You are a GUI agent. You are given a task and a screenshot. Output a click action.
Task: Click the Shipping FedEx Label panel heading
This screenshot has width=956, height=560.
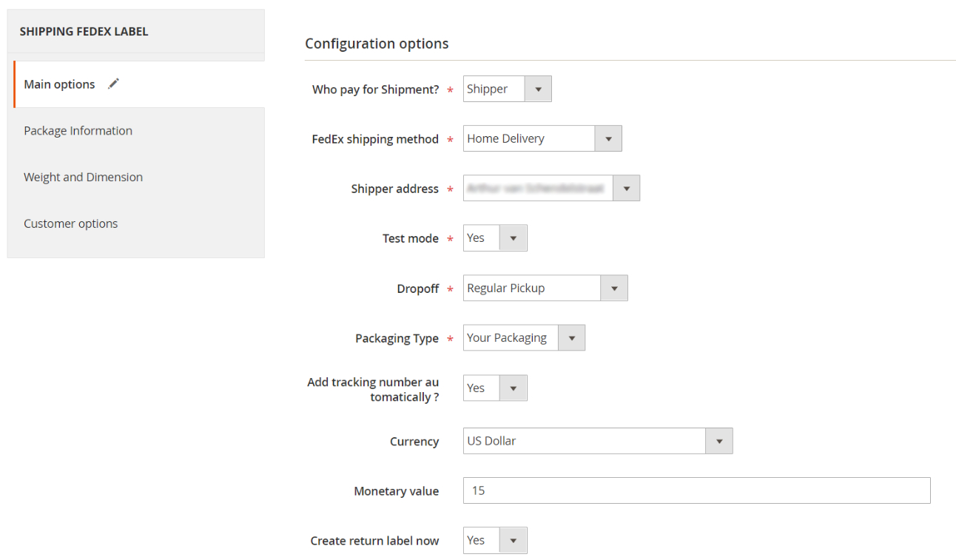click(84, 32)
